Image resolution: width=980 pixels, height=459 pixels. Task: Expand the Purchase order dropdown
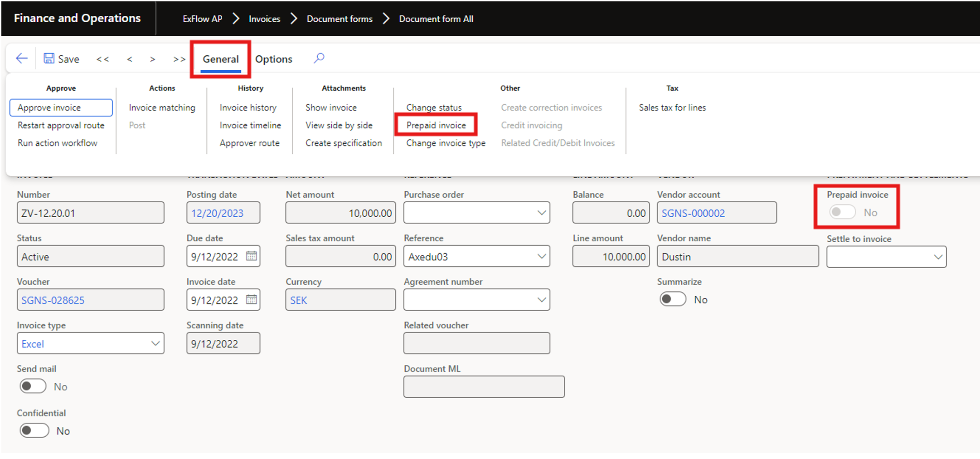[x=542, y=213]
